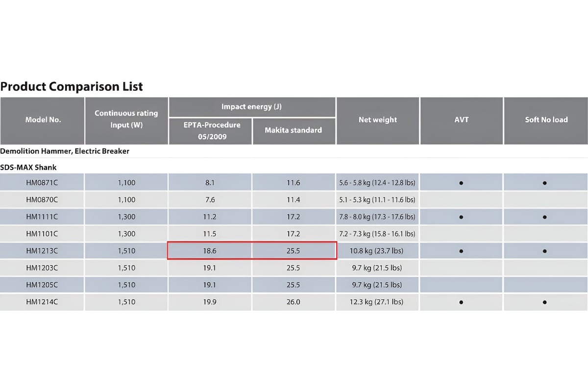This screenshot has height=392, width=588.
Task: Click the "Product Comparison List" title
Action: tap(72, 87)
